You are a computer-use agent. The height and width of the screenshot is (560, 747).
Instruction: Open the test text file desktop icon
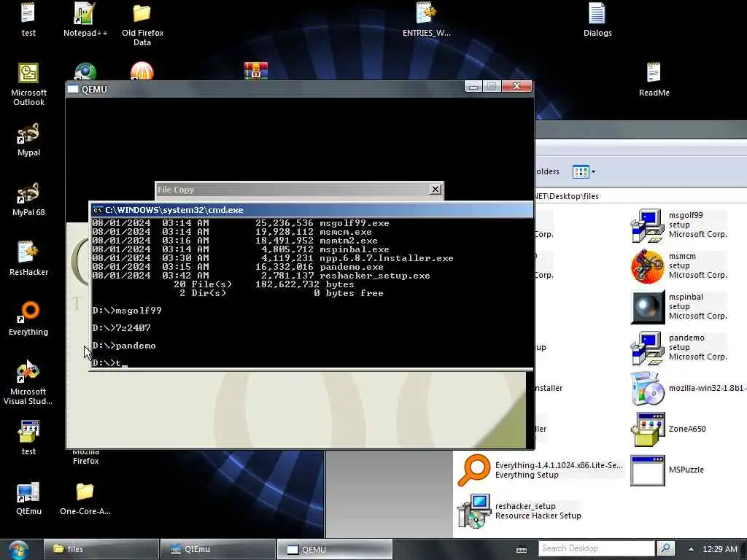coord(28,20)
